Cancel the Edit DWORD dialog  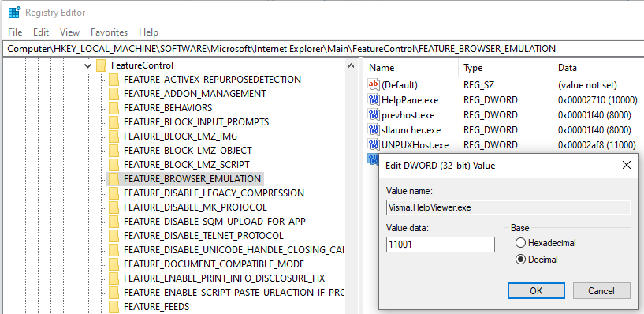click(x=601, y=290)
